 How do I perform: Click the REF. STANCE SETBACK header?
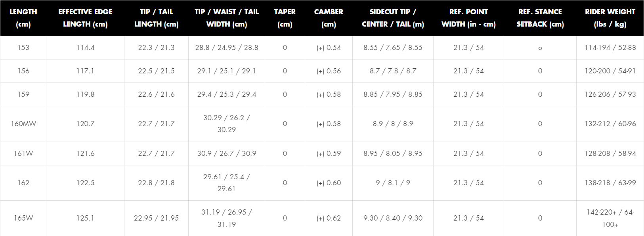coord(540,18)
